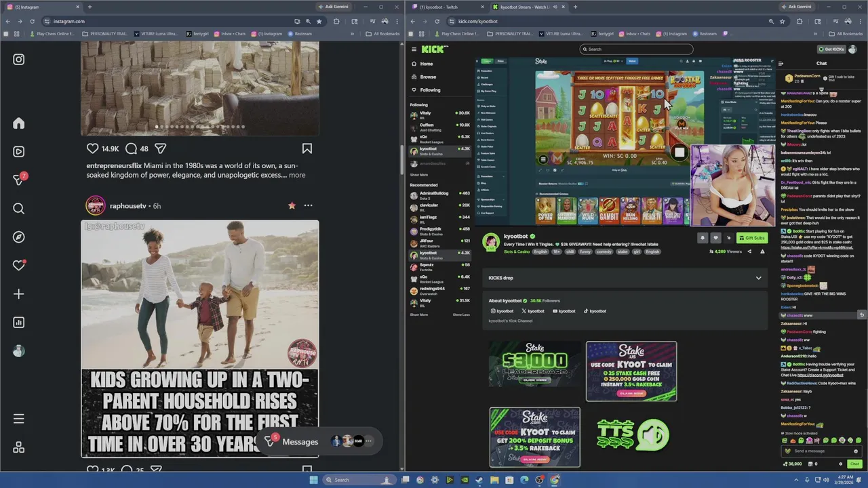Expand Following list with Show More
The image size is (868, 488).
coord(418,175)
